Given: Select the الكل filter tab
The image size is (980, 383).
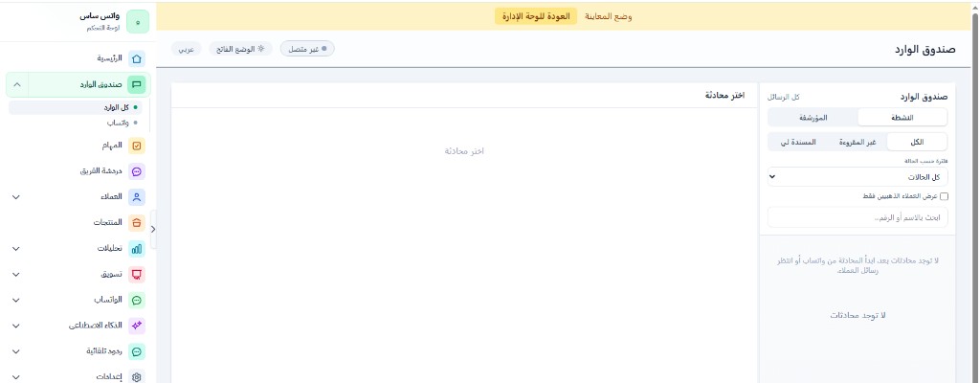Looking at the screenshot, I should pyautogui.click(x=917, y=142).
